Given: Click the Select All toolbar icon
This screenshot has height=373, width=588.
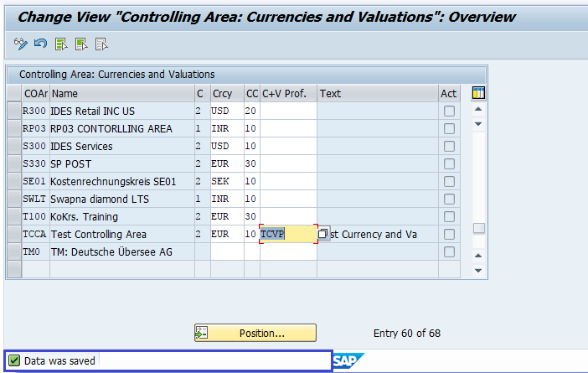Looking at the screenshot, I should coord(61,44).
